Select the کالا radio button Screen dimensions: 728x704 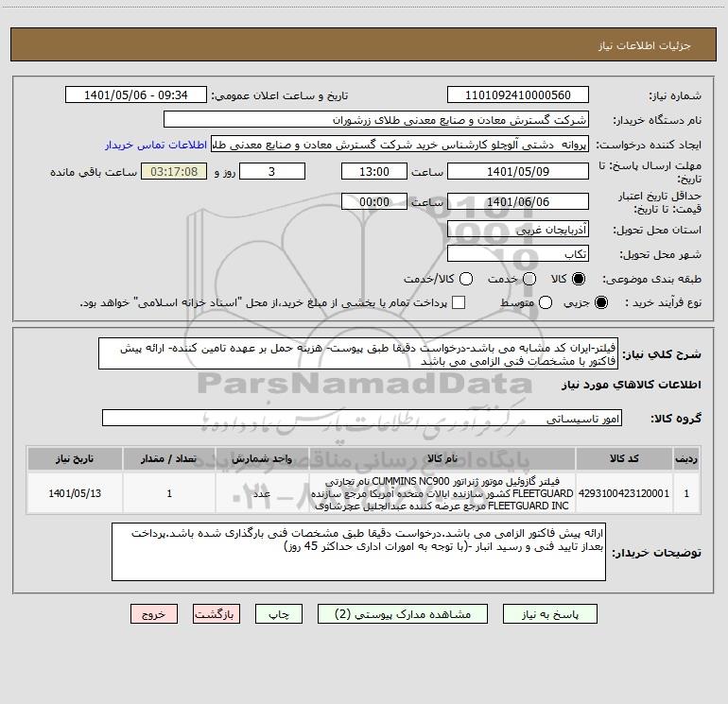[579, 279]
